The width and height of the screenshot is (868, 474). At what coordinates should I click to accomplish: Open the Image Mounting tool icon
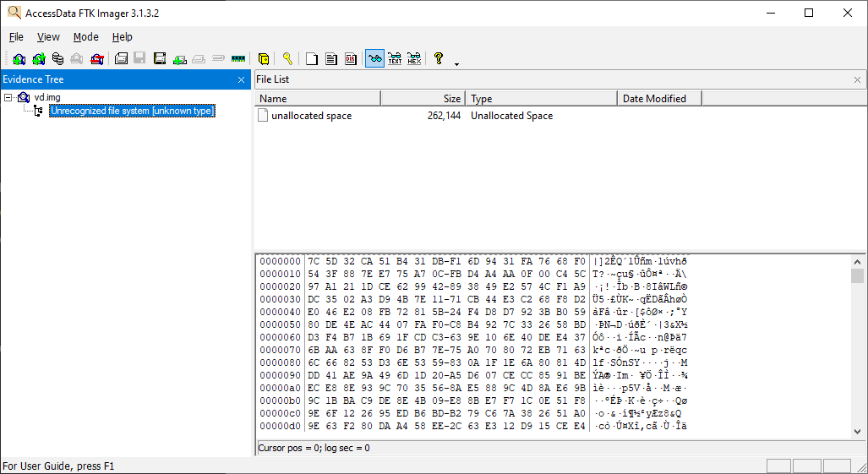(57, 58)
